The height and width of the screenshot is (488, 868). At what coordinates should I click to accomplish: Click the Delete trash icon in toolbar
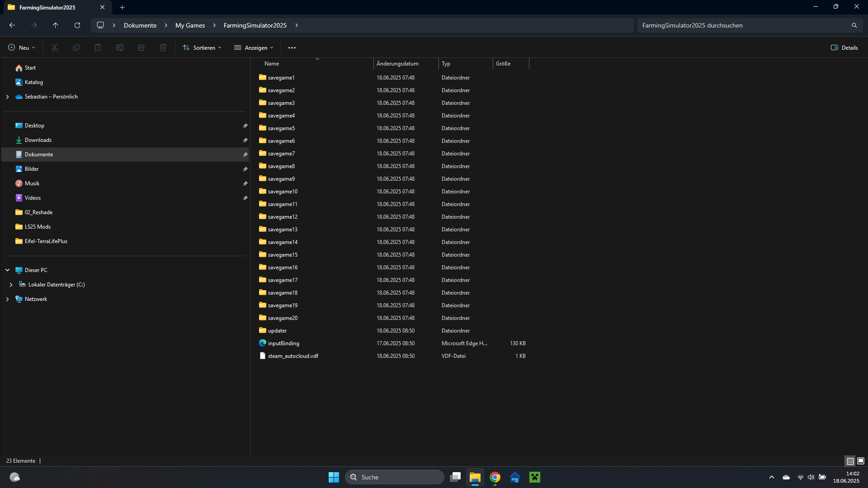pos(163,47)
